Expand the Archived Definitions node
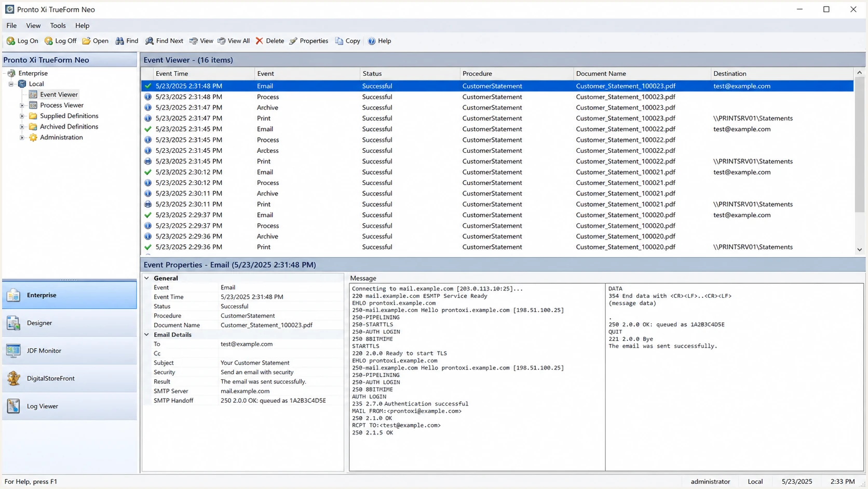The image size is (868, 489). pos(22,127)
